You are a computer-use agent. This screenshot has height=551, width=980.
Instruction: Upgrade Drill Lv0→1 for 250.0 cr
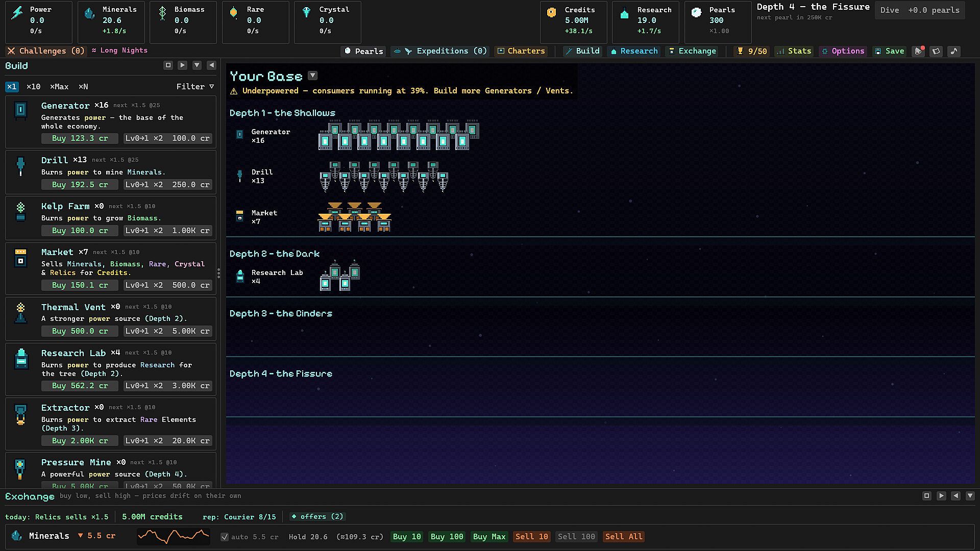(x=167, y=185)
